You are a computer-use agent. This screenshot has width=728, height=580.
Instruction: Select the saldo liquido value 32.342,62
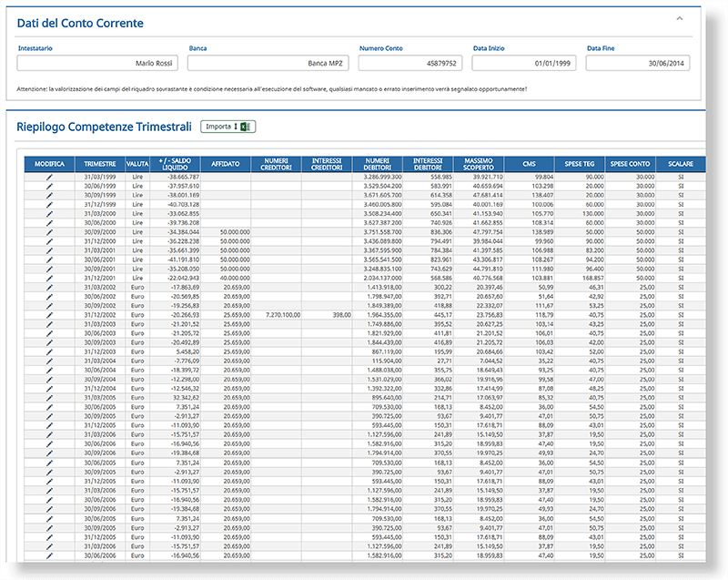(x=187, y=398)
